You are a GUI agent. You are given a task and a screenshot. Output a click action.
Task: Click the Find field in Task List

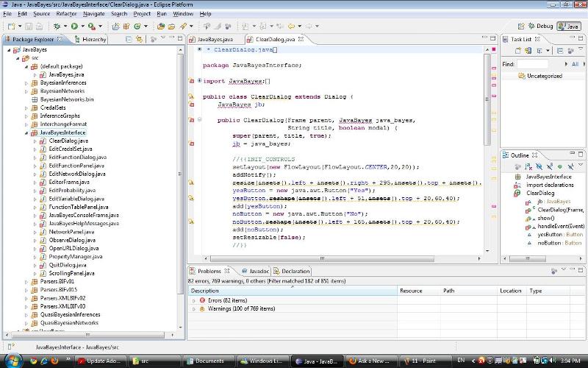click(x=532, y=64)
